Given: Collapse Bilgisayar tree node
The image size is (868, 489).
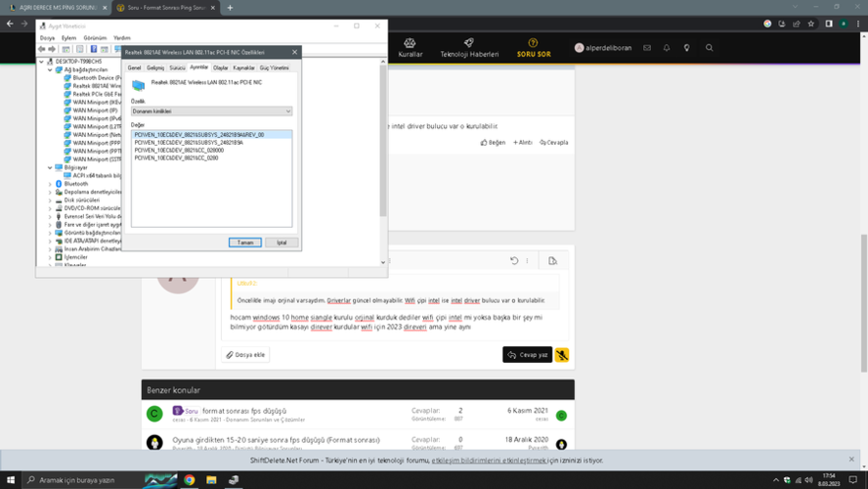Looking at the screenshot, I should (x=50, y=167).
